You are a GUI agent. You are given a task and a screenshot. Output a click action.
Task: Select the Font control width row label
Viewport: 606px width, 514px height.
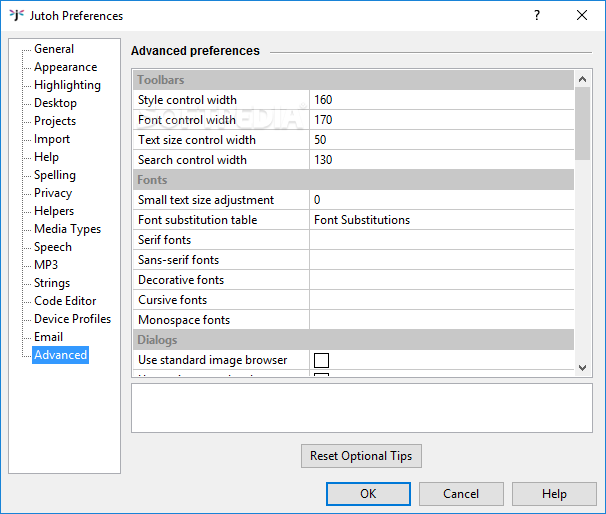[x=187, y=120]
